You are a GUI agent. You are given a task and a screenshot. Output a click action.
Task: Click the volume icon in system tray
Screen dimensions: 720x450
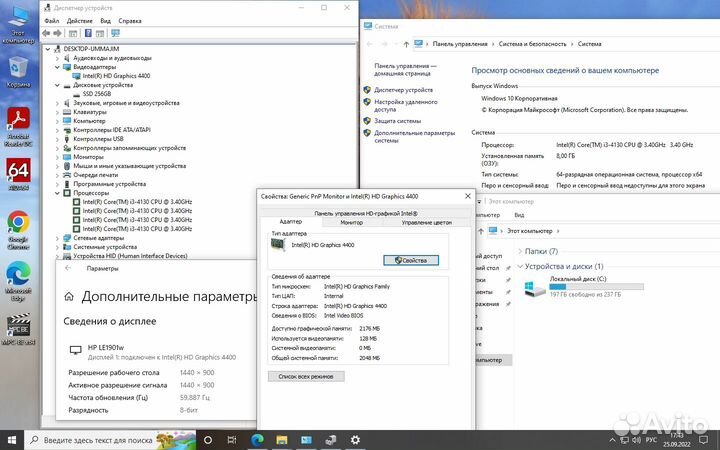pyautogui.click(x=636, y=440)
